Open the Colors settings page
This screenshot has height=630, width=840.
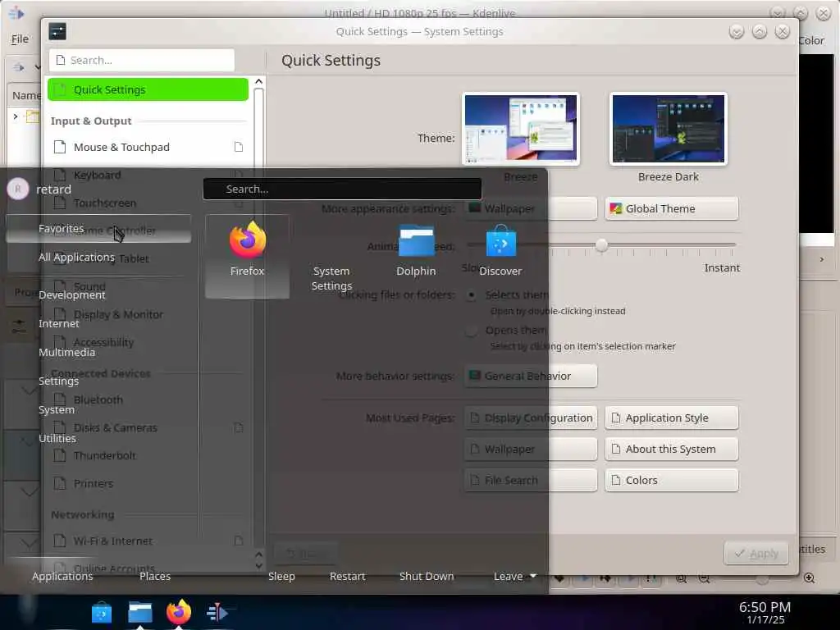[x=672, y=480]
